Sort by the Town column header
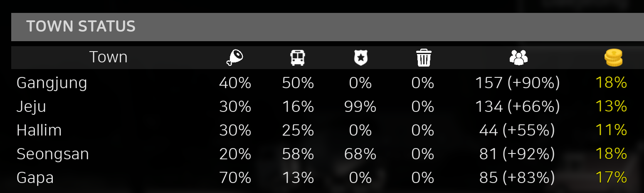Screen dimensions: 644x193 108,57
